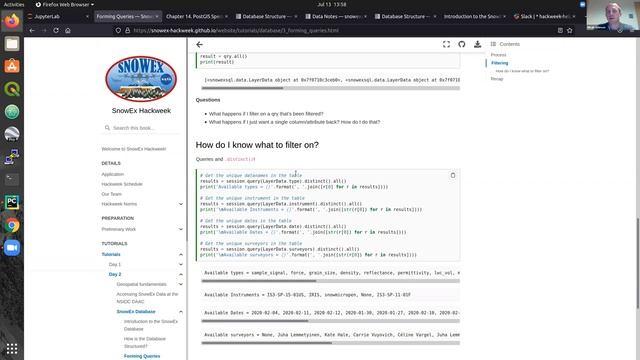This screenshot has width=640, height=360.
Task: Go to the browser home page
Action: 68,30
